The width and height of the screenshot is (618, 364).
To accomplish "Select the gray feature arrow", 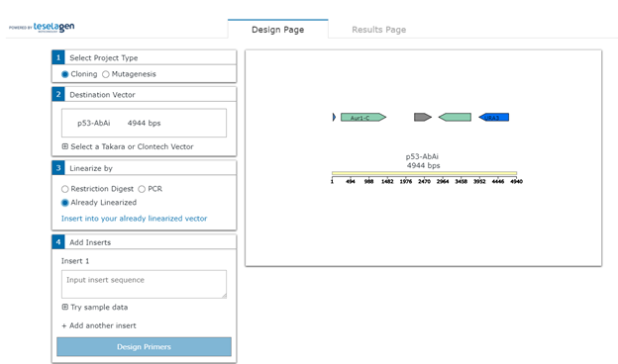I will click(423, 117).
